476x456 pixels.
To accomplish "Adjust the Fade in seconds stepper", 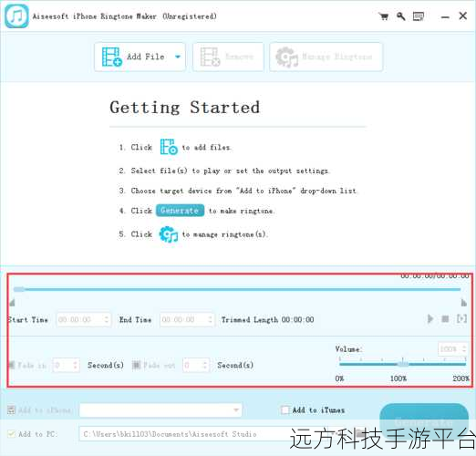I will point(76,365).
